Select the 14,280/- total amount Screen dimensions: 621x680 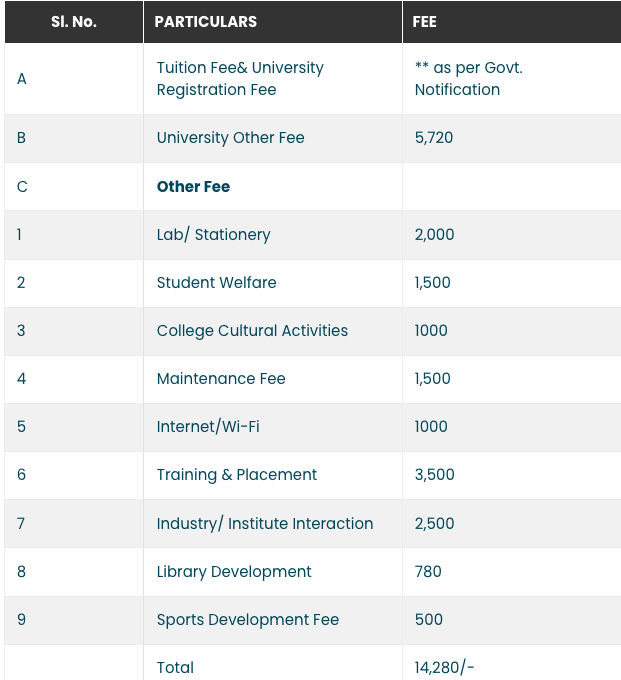point(444,667)
